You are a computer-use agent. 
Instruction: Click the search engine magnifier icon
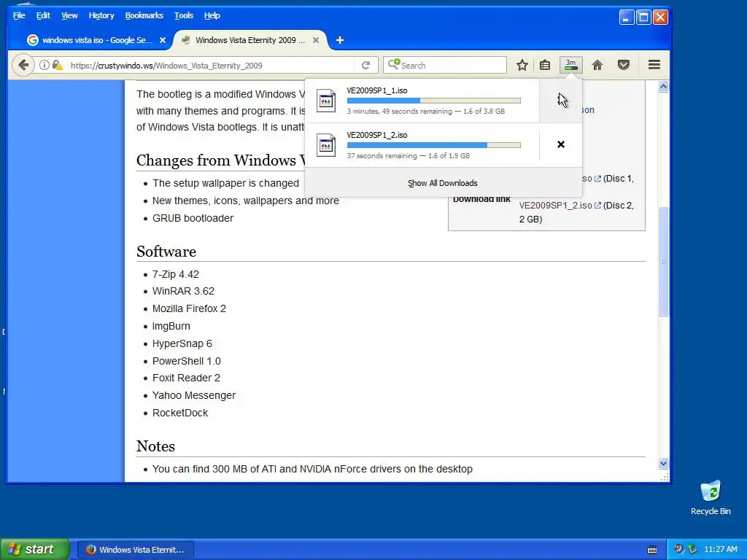(x=393, y=64)
